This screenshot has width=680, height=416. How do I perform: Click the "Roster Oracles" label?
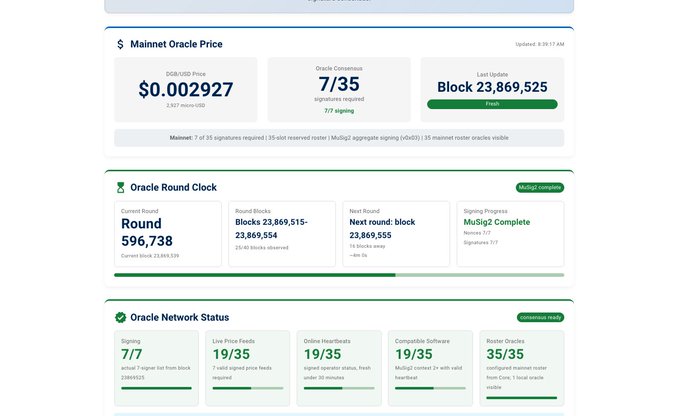[505, 341]
